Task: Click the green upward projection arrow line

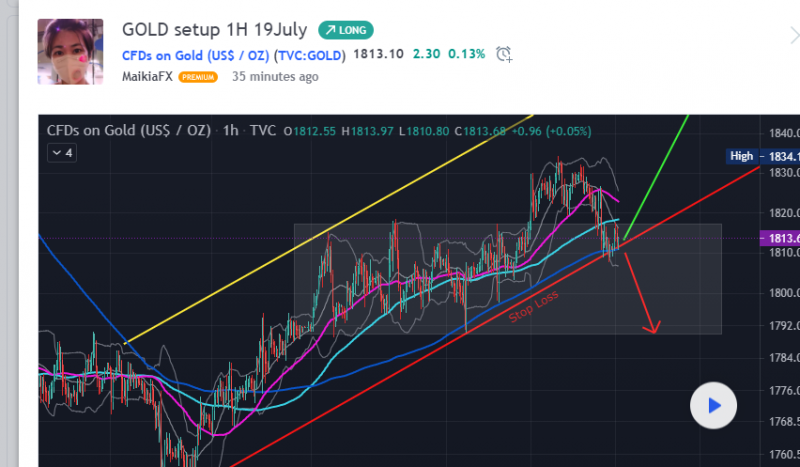Action: point(656,177)
